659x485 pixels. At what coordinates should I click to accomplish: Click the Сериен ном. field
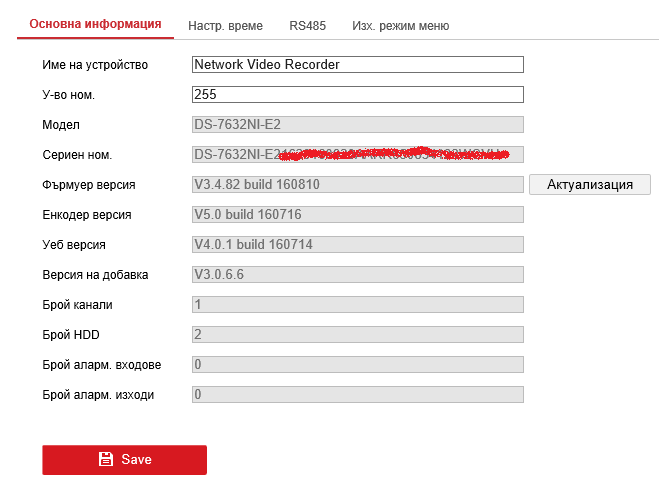click(x=358, y=154)
